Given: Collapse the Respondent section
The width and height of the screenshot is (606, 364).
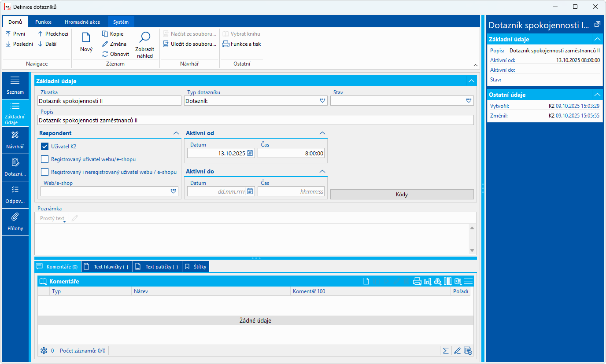Looking at the screenshot, I should pyautogui.click(x=176, y=133).
